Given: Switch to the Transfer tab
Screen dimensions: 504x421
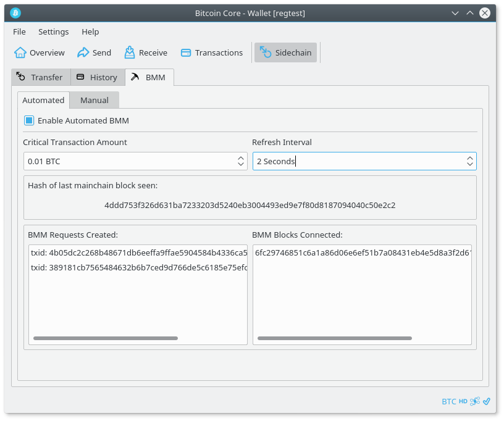Looking at the screenshot, I should tap(41, 77).
